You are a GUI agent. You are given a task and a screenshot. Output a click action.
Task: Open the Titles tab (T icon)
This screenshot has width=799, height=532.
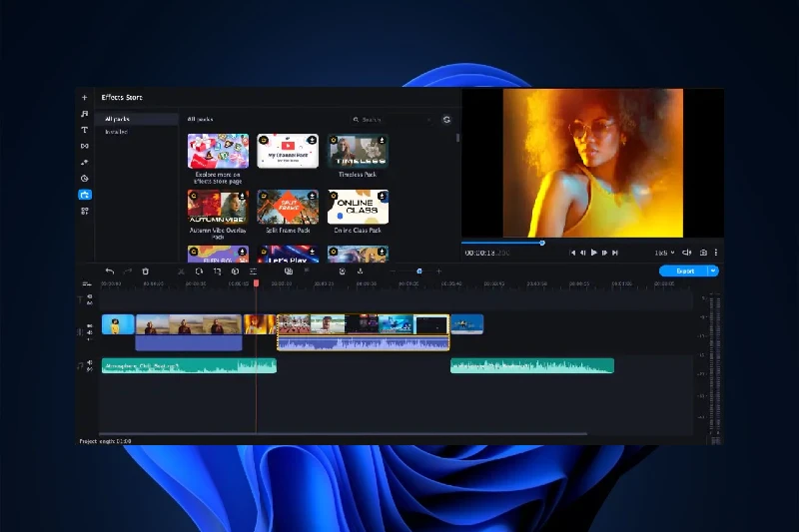85,130
